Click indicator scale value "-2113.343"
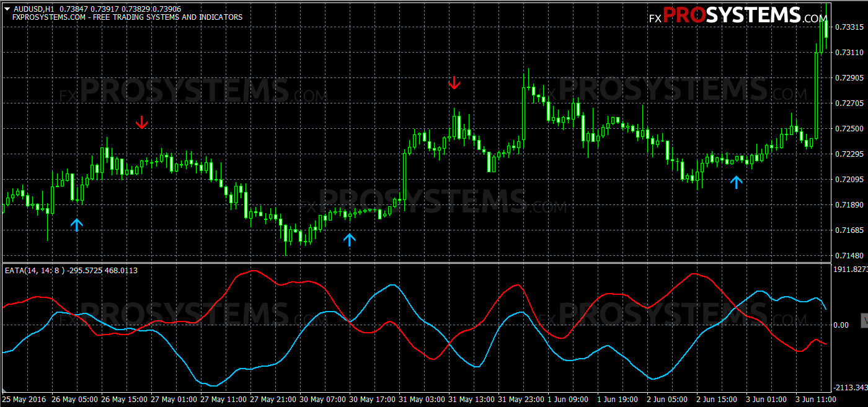868x407 pixels. click(x=850, y=388)
